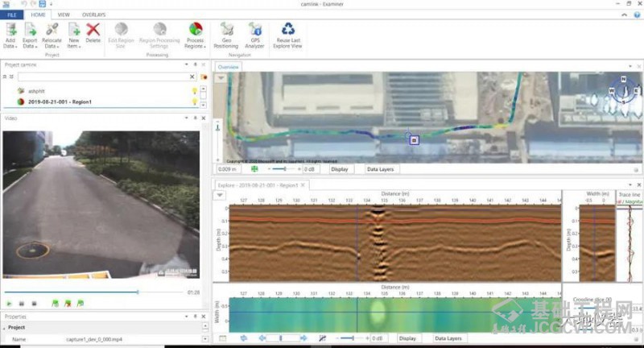644x348 pixels.
Task: Collapse the Project section in Properties
Action: pos(6,328)
